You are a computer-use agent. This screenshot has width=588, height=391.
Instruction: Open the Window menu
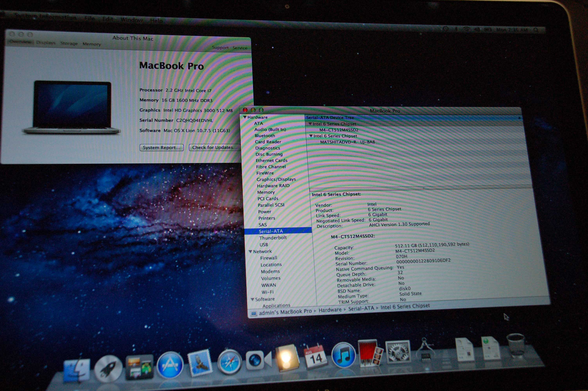click(132, 20)
